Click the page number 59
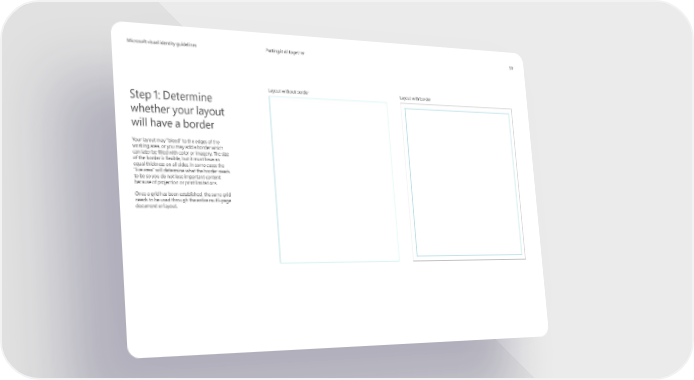 (x=511, y=68)
